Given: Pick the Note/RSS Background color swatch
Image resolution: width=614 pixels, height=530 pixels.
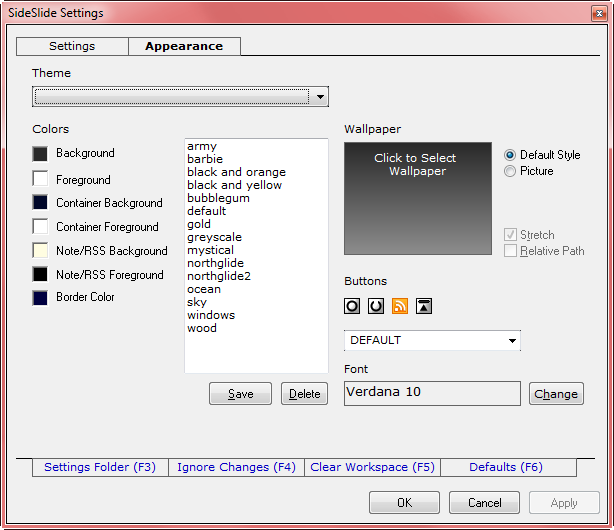Looking at the screenshot, I should (40, 250).
